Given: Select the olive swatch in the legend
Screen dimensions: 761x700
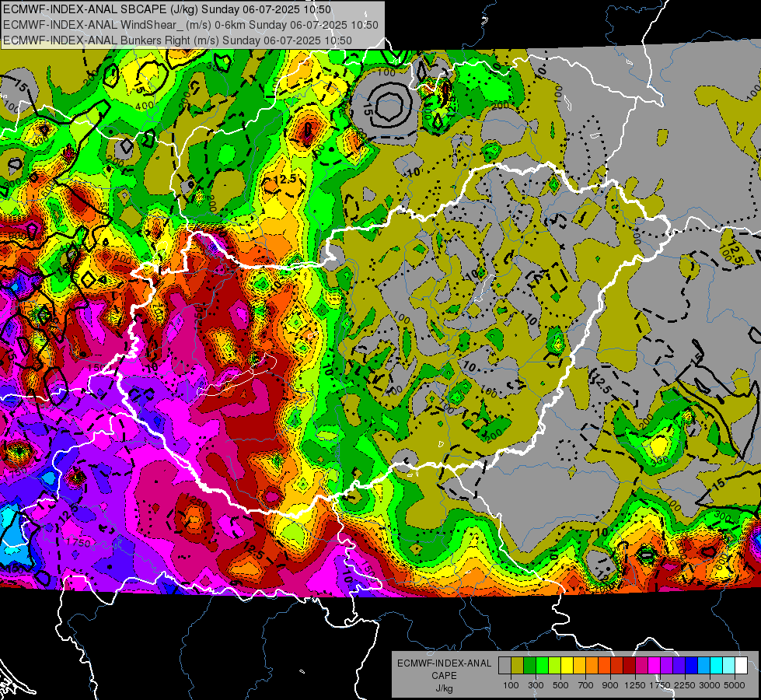Looking at the screenshot, I should pyautogui.click(x=518, y=666).
